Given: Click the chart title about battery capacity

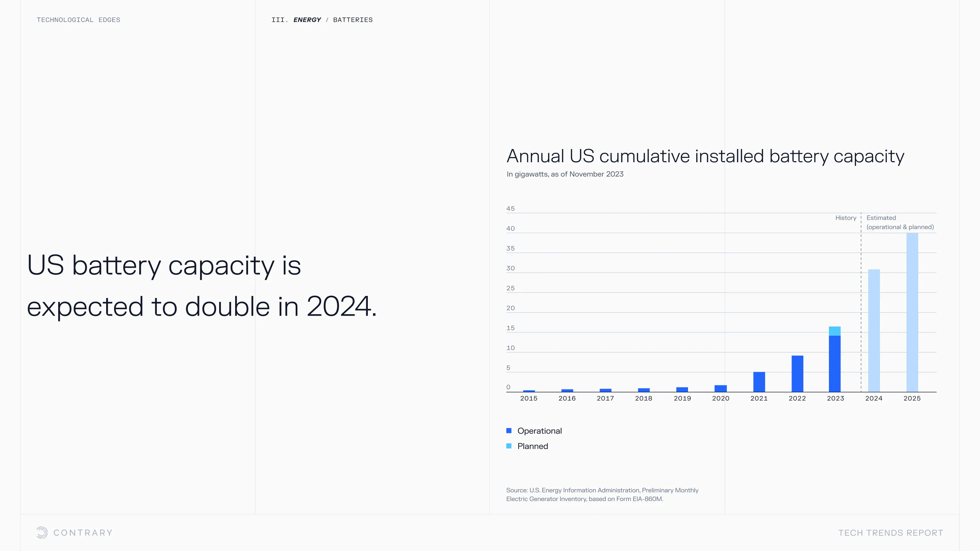Looking at the screenshot, I should 705,156.
